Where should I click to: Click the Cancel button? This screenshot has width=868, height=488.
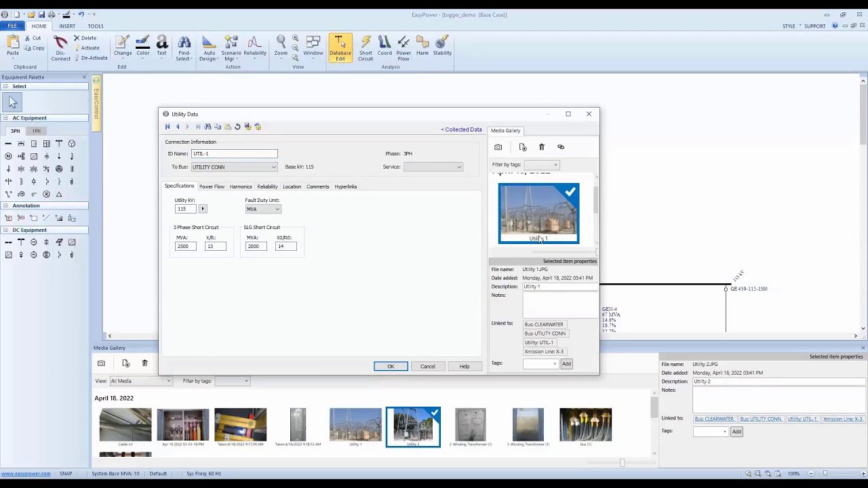click(x=428, y=367)
